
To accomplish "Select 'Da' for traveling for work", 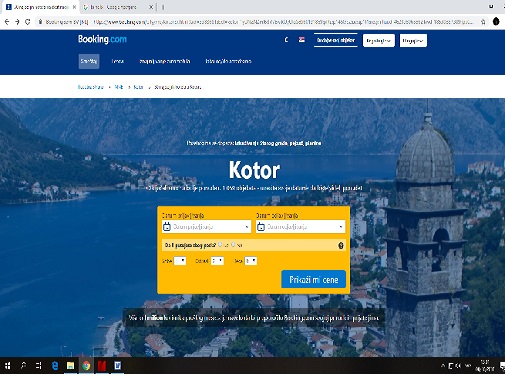I will [x=220, y=245].
